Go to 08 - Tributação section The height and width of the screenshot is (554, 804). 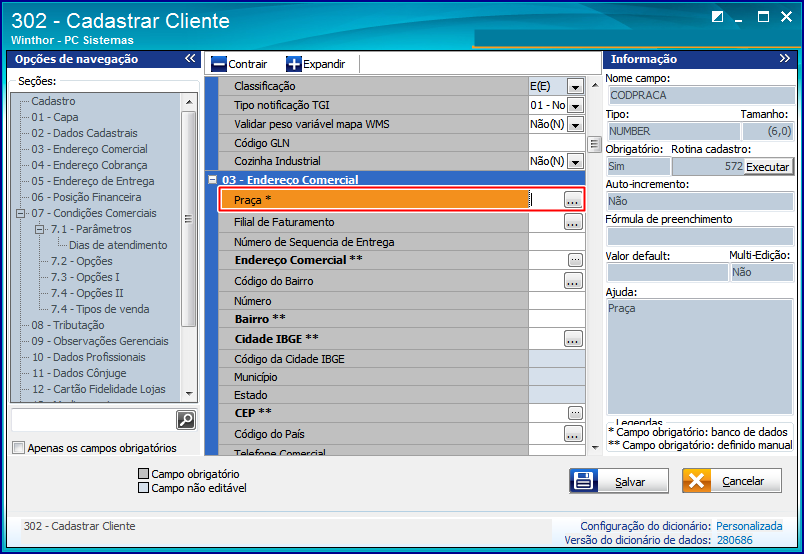[68, 325]
